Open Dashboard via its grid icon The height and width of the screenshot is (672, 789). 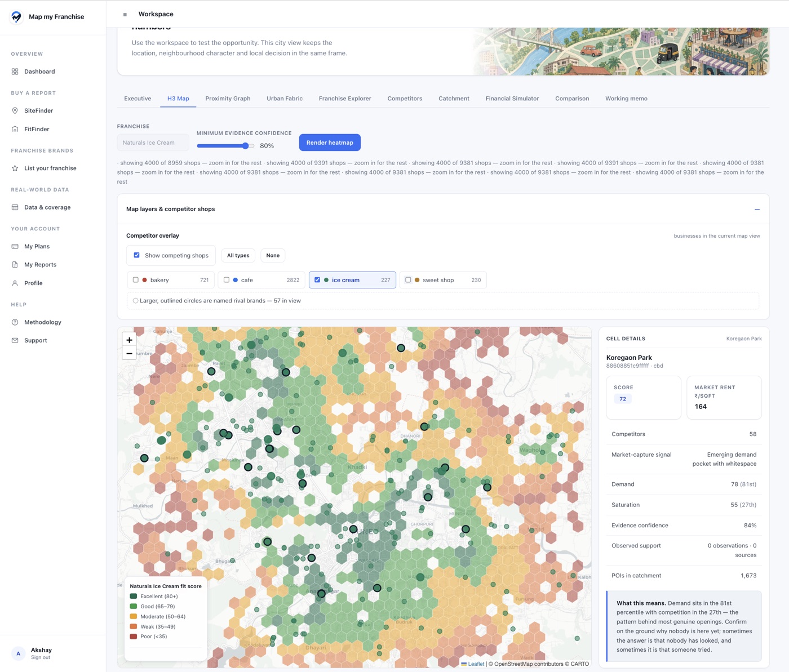pyautogui.click(x=15, y=72)
